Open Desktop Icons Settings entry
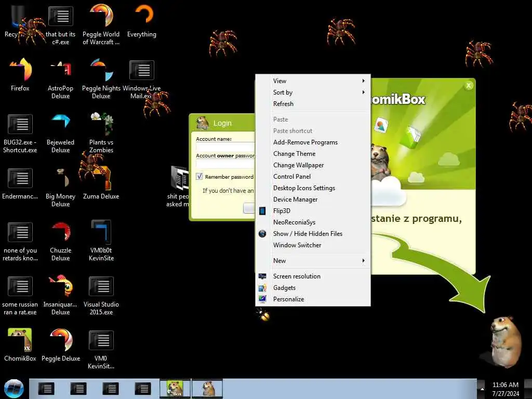Image resolution: width=532 pixels, height=399 pixels. pyautogui.click(x=313, y=188)
